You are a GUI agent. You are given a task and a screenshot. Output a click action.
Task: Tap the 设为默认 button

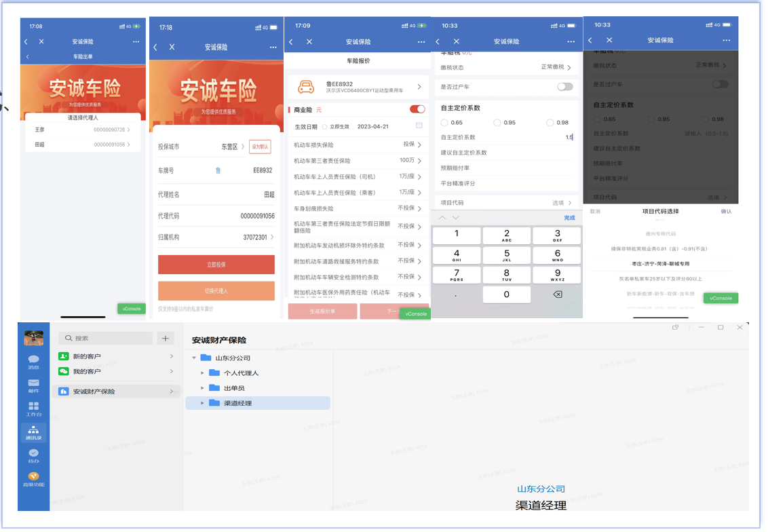[x=260, y=147]
